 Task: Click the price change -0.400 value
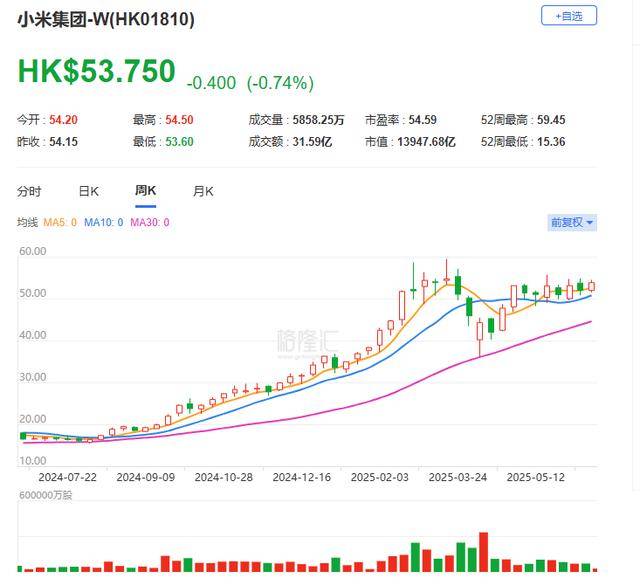pyautogui.click(x=211, y=83)
